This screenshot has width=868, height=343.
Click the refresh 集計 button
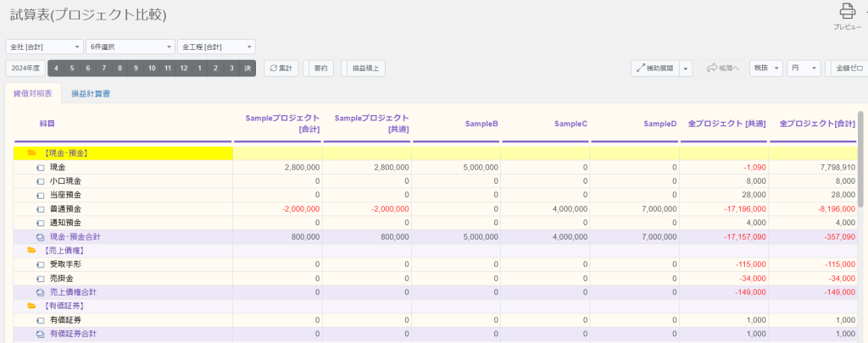[x=281, y=68]
